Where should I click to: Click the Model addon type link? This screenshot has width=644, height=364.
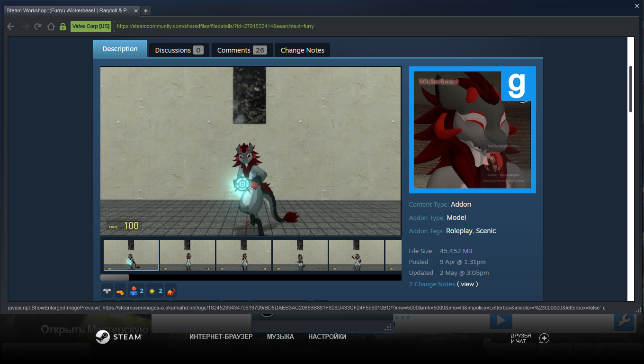[456, 218]
